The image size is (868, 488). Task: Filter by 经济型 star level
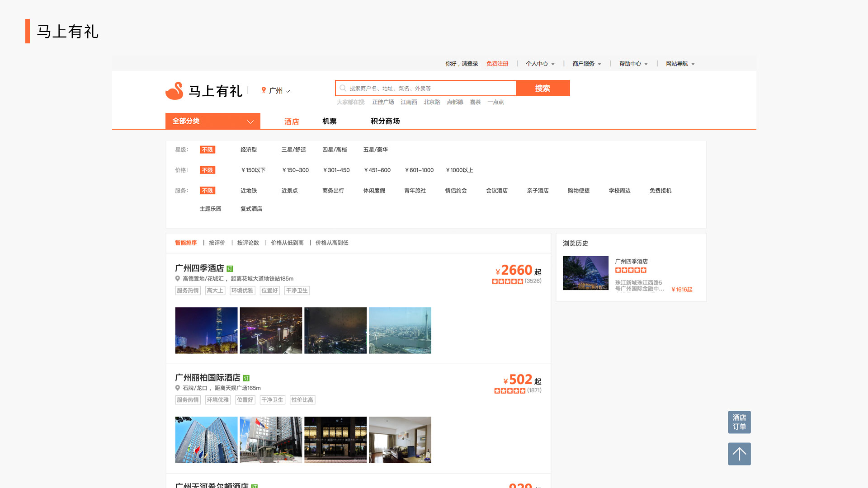(x=249, y=150)
